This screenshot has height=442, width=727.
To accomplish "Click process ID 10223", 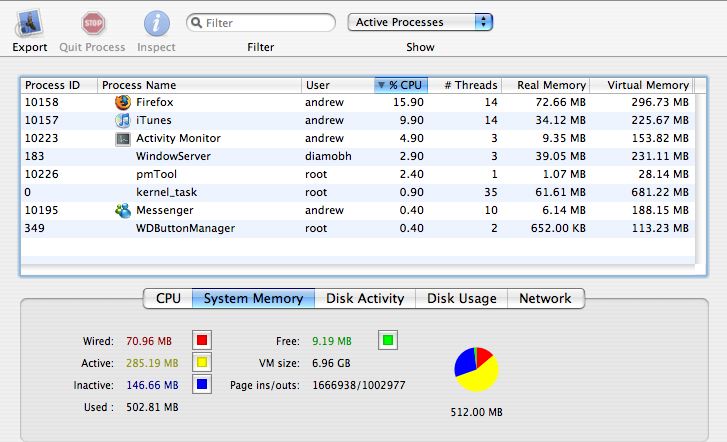I will coord(42,138).
